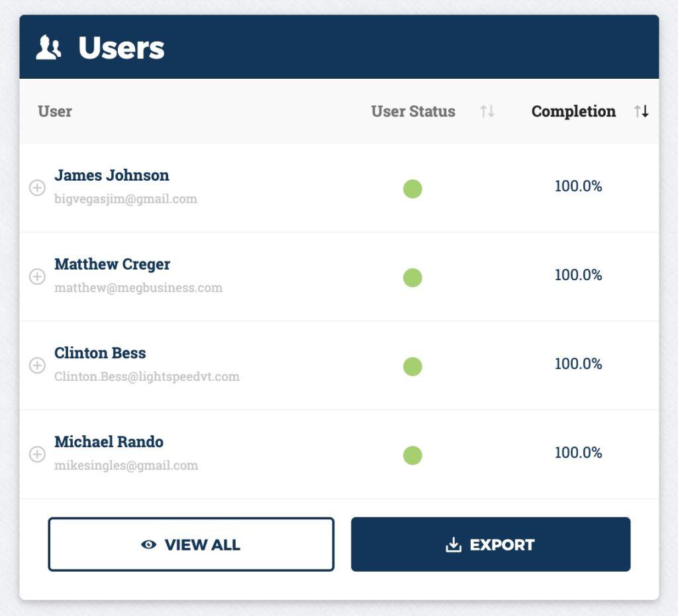Click Michael Rando's 100.0% completion value
This screenshot has width=678, height=616.
tap(578, 452)
